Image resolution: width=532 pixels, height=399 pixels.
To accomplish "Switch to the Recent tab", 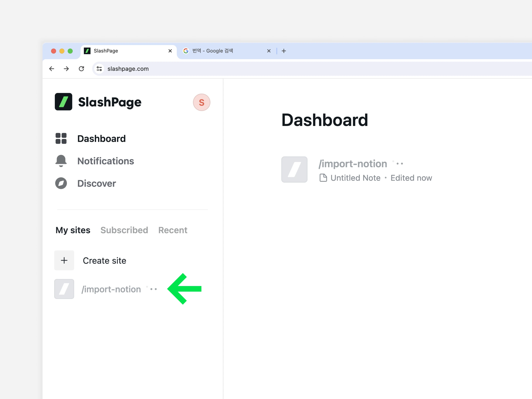I will coord(173,230).
